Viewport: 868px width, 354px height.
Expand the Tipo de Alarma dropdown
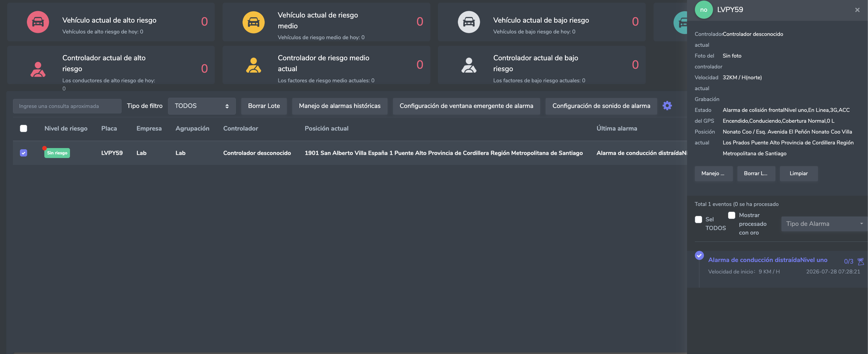click(824, 224)
